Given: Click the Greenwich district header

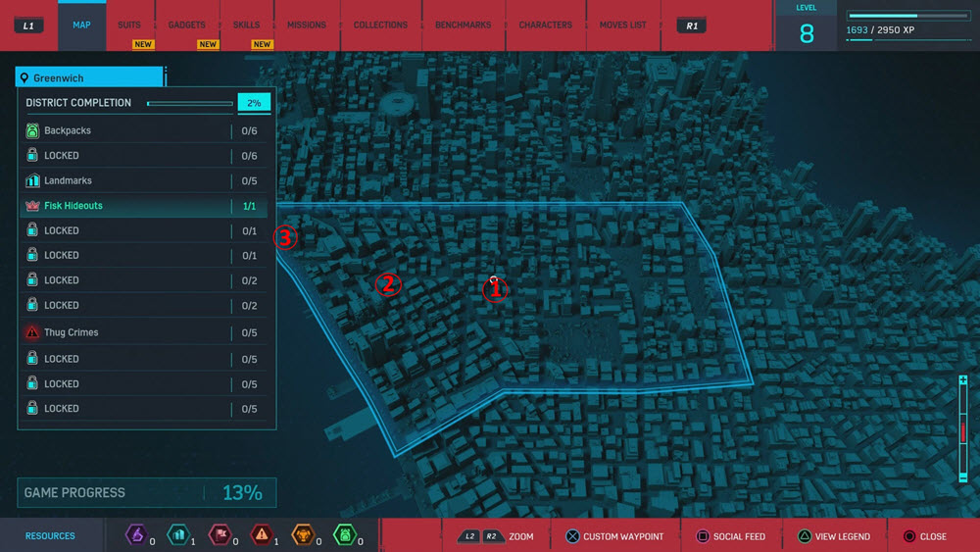Looking at the screenshot, I should point(89,77).
